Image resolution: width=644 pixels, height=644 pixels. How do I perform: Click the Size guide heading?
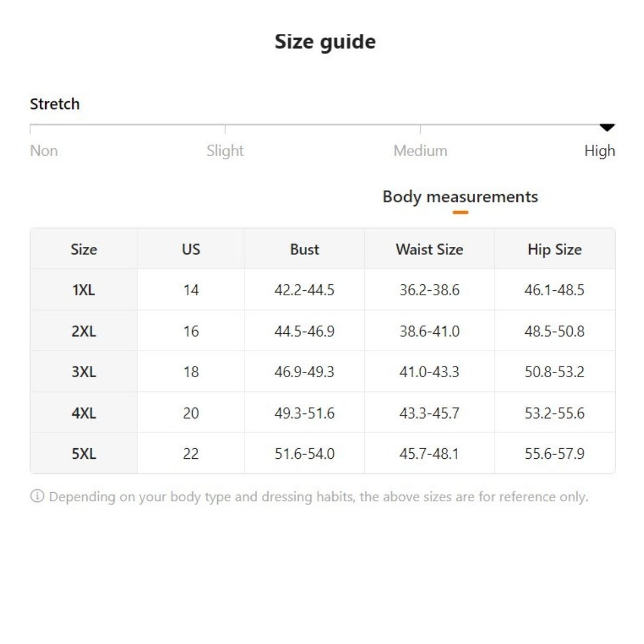pyautogui.click(x=325, y=42)
